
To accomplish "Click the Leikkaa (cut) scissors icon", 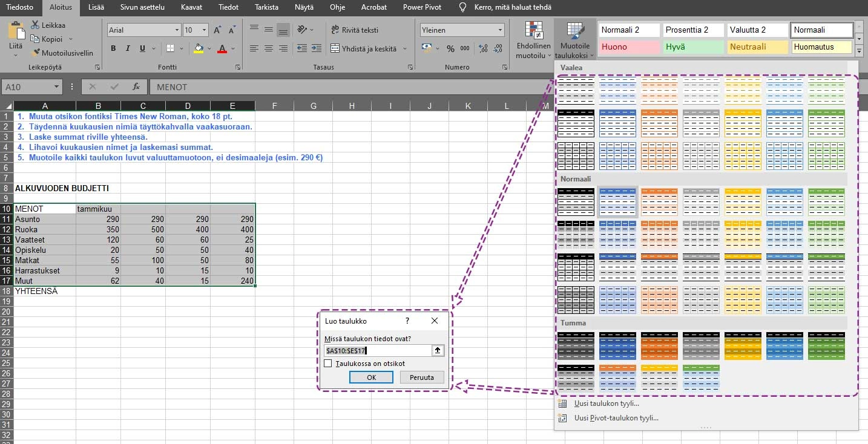I will [36, 25].
